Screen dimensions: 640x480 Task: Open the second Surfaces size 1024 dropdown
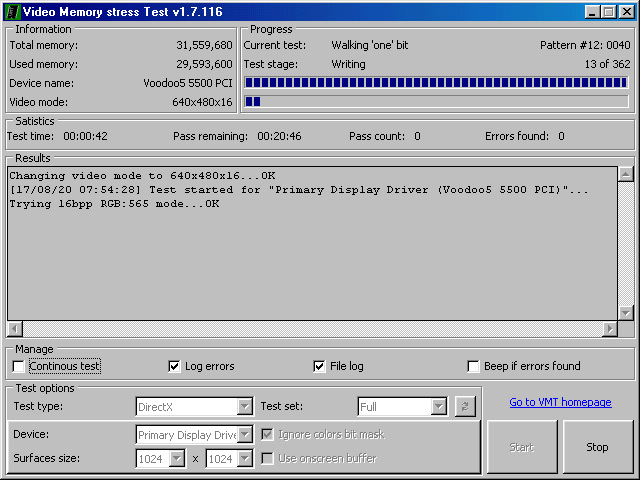(244, 458)
